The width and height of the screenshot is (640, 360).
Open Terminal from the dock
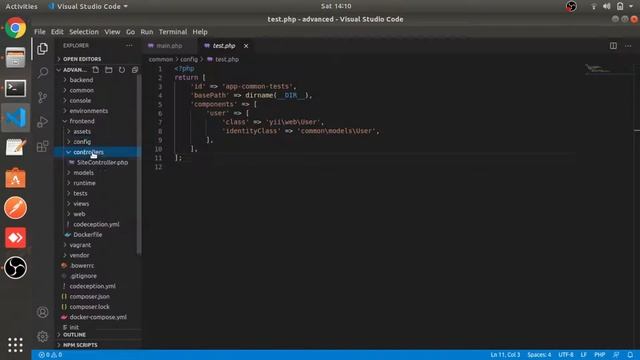click(x=16, y=88)
